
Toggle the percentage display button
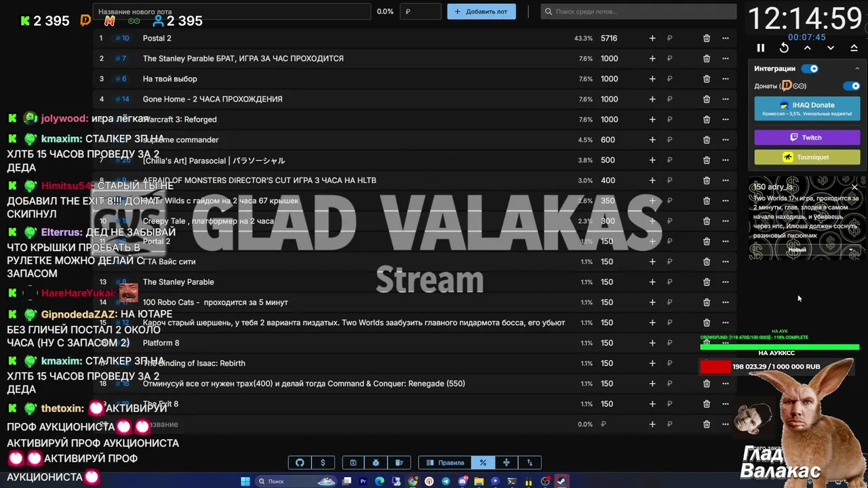click(x=483, y=463)
